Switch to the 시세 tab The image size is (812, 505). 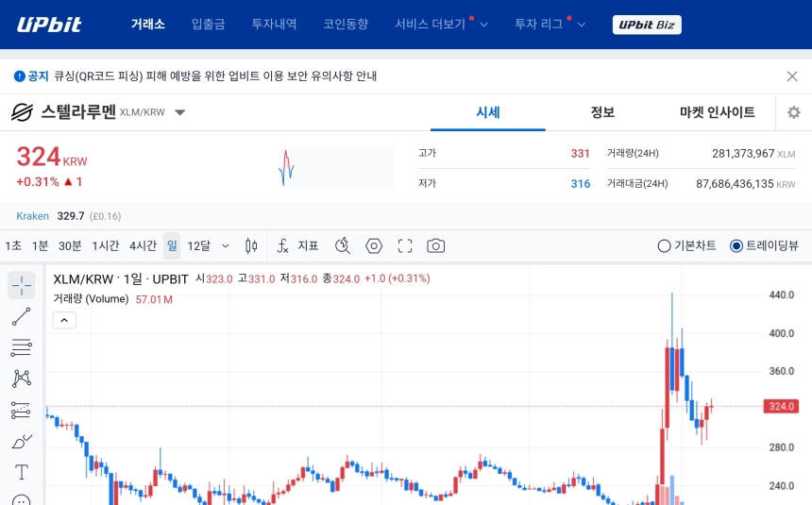[x=488, y=112]
